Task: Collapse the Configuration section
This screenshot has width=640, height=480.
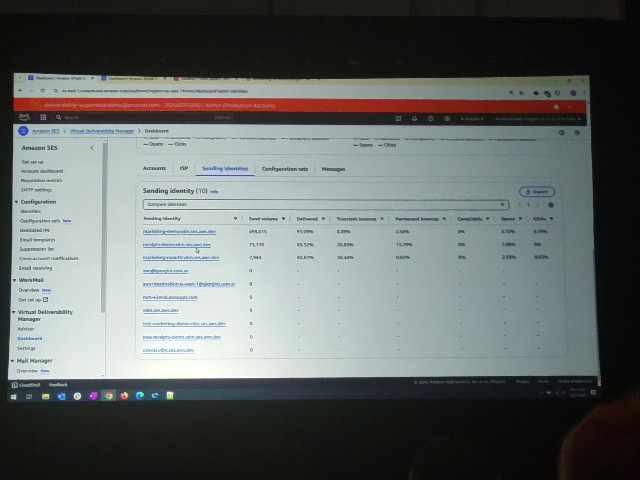Action: 16,202
